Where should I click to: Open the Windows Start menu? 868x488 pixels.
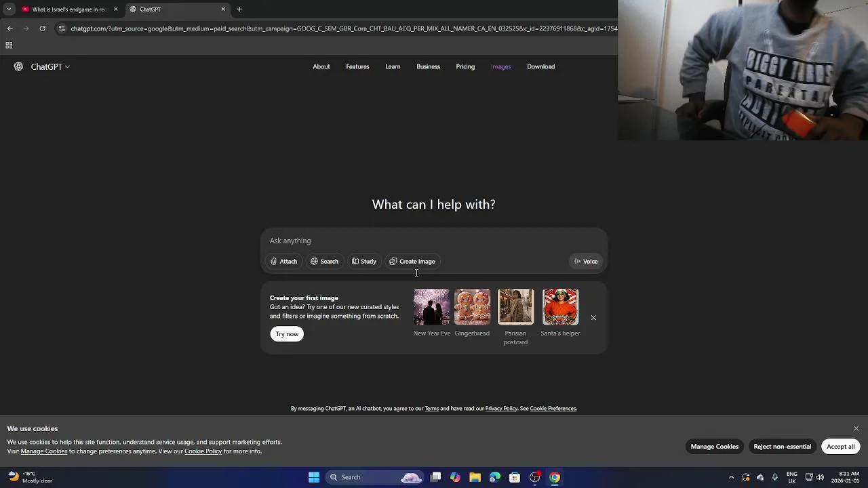[x=314, y=477]
